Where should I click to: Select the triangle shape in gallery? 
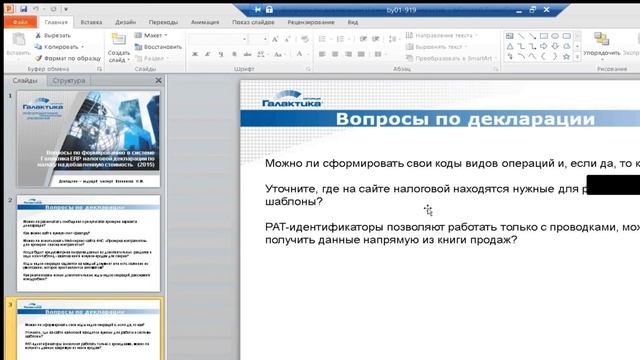pyautogui.click(x=509, y=47)
